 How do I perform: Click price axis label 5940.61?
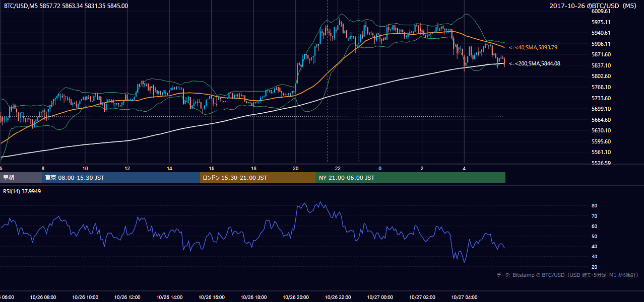point(601,33)
